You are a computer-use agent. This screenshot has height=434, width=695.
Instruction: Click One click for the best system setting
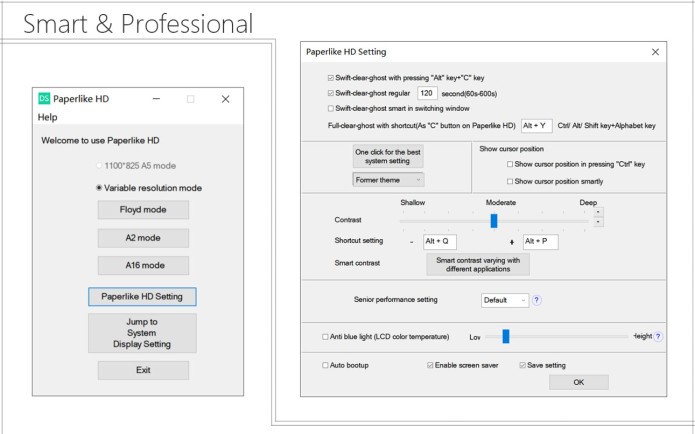point(388,156)
